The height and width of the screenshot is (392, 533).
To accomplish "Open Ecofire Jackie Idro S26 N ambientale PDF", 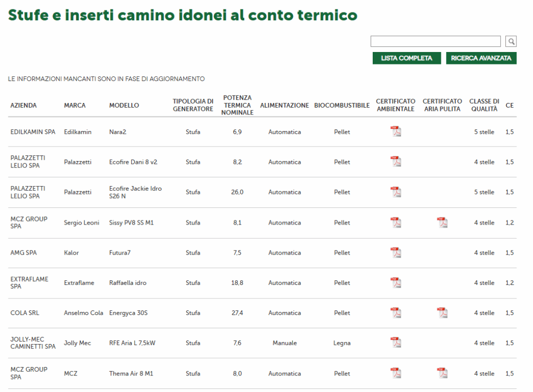I will 396,192.
